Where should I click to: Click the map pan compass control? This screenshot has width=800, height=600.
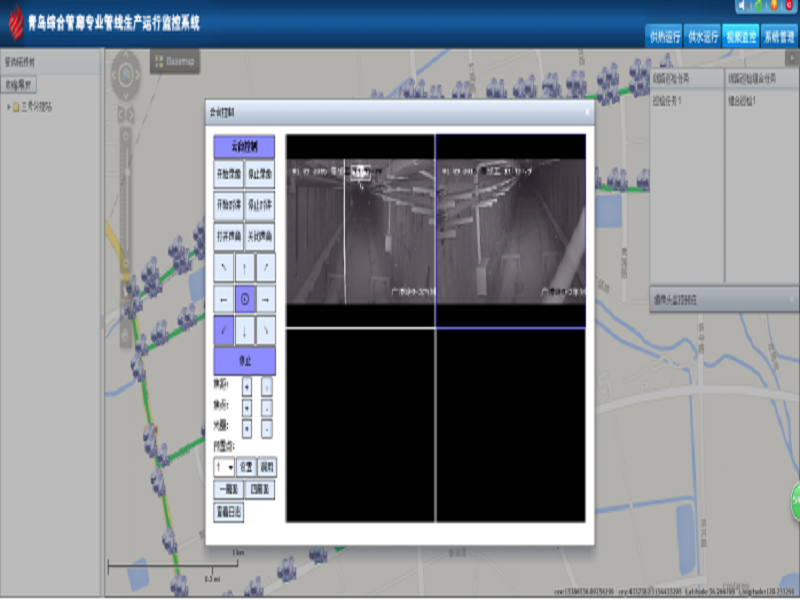[x=126, y=73]
